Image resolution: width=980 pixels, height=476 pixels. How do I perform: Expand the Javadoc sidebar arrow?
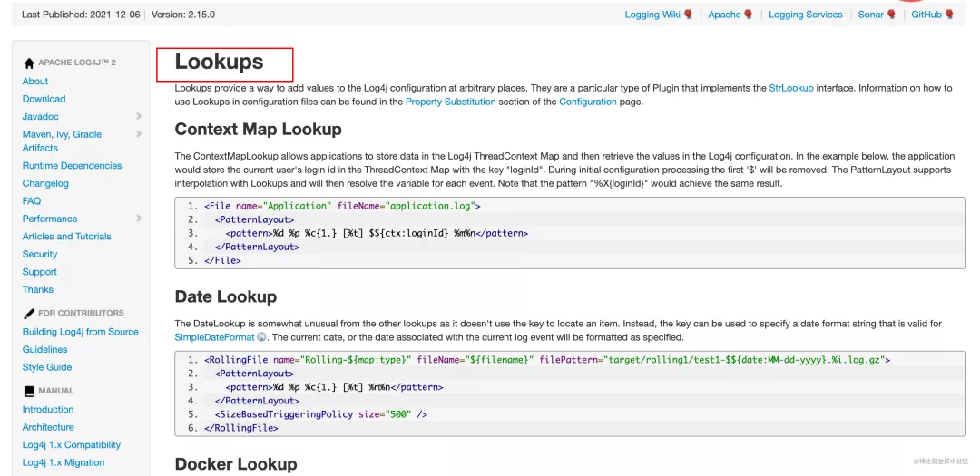(x=139, y=116)
